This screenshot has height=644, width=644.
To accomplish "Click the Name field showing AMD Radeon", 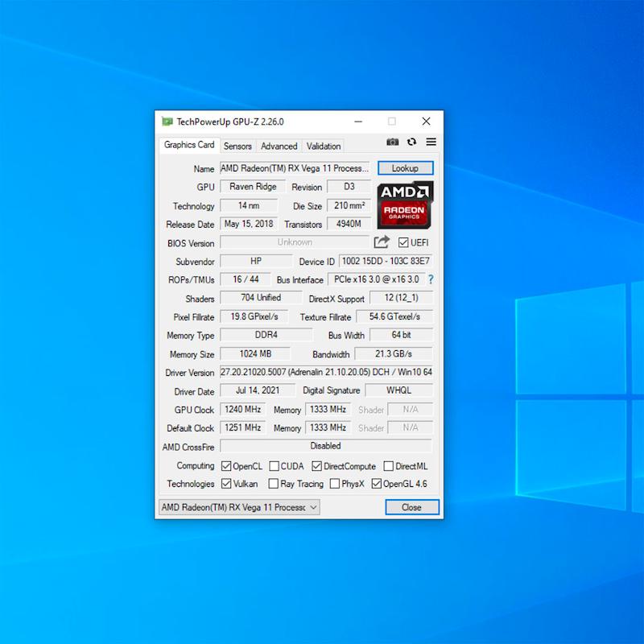I will (295, 168).
